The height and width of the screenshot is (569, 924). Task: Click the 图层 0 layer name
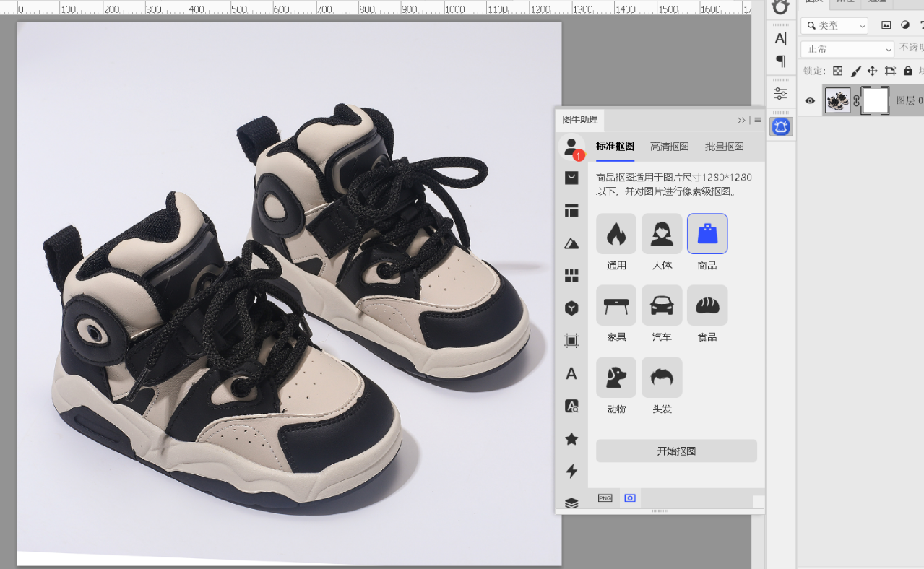pos(909,101)
